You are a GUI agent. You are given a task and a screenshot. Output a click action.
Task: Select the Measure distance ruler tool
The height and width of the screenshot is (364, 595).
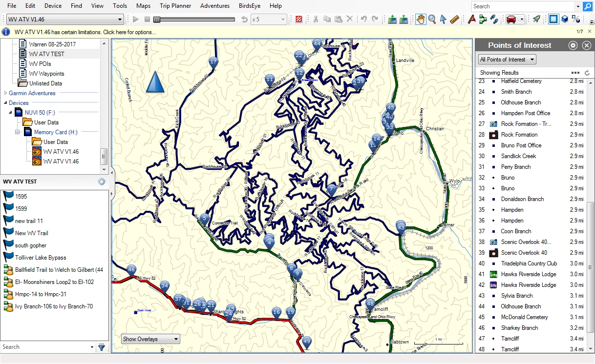pyautogui.click(x=454, y=20)
